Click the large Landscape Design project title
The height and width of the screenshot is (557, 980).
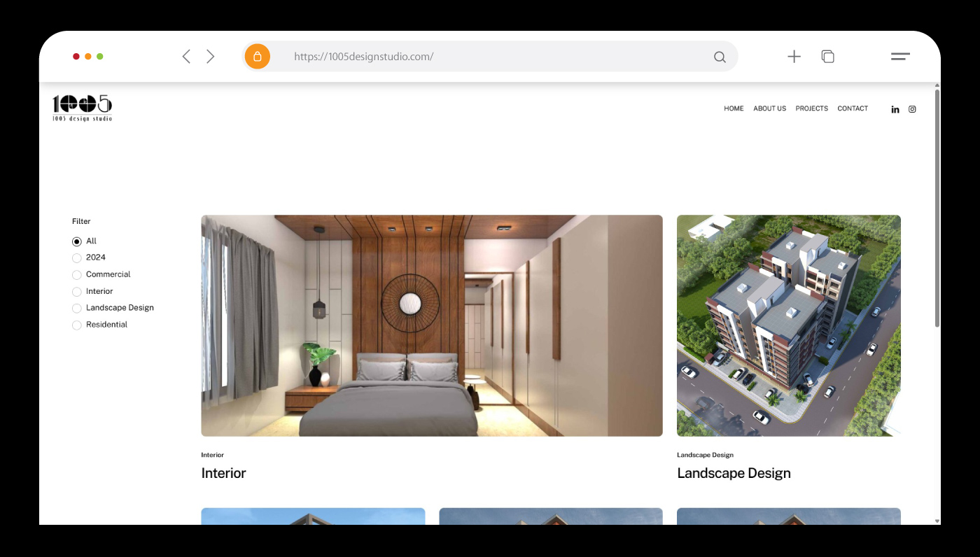click(x=734, y=474)
